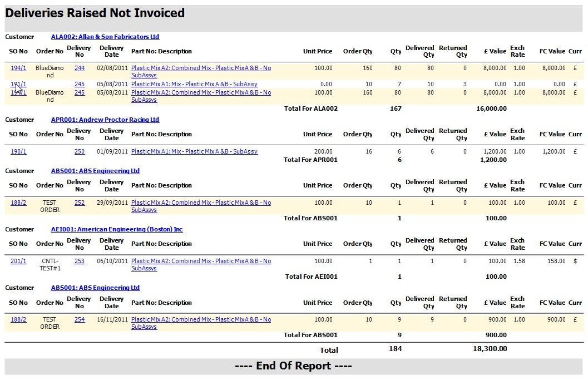
Task: Open delivery number 244
Action: coord(80,68)
